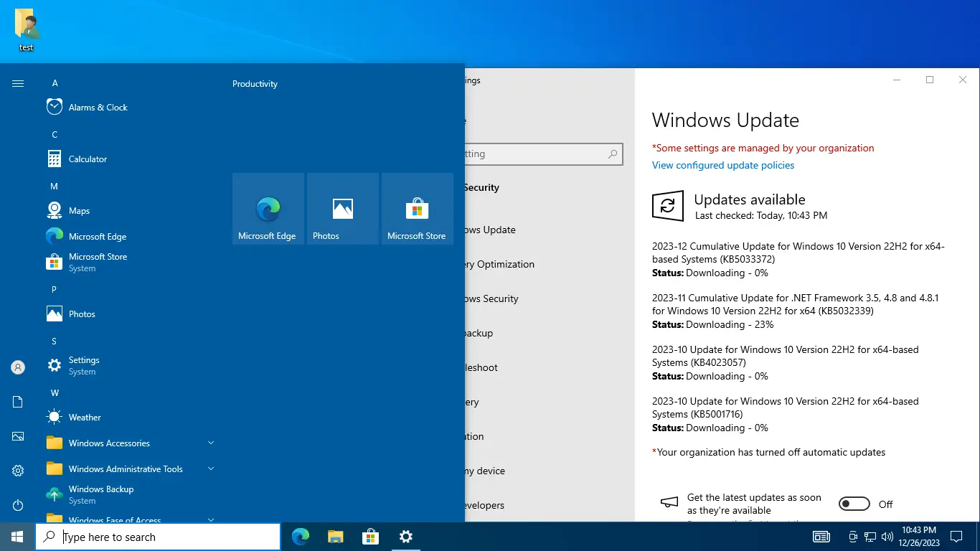Viewport: 980px width, 551px height.
Task: Launch Calculator from the Start menu
Action: coord(88,159)
